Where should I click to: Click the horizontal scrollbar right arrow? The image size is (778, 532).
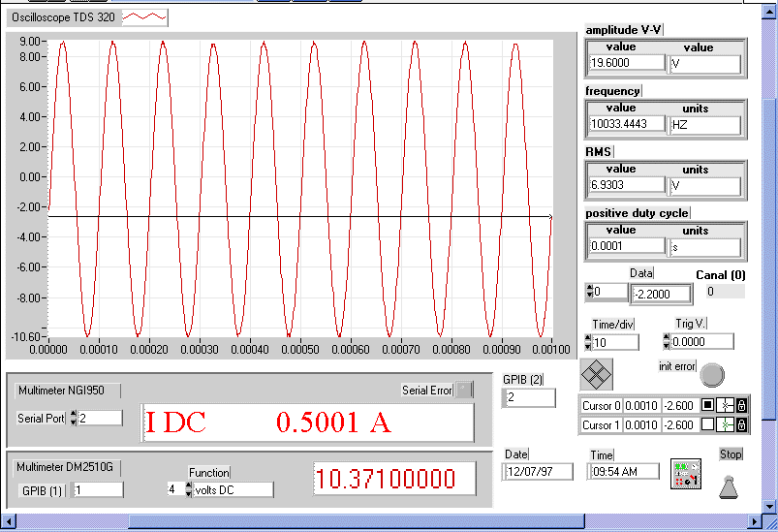tap(755, 521)
